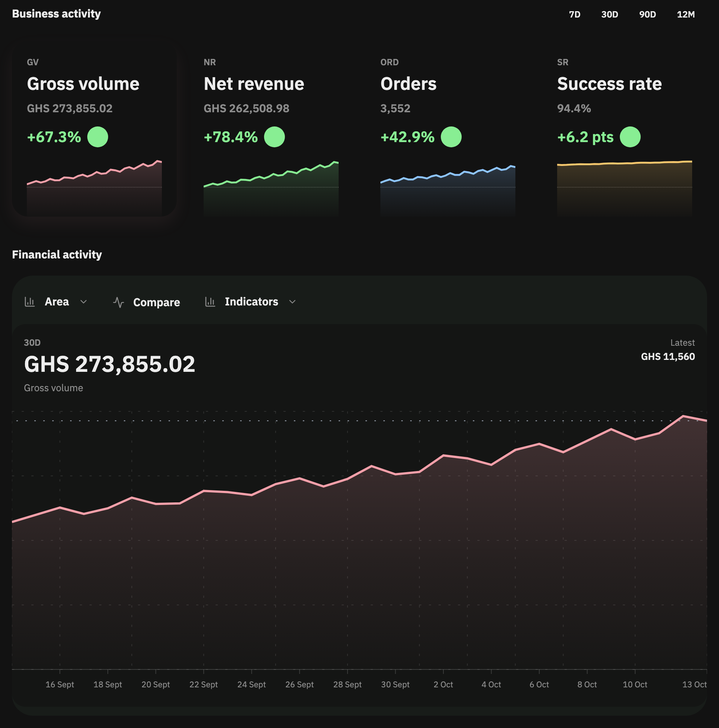Click the bar chart icon beside Area
The height and width of the screenshot is (728, 719).
pyautogui.click(x=30, y=302)
